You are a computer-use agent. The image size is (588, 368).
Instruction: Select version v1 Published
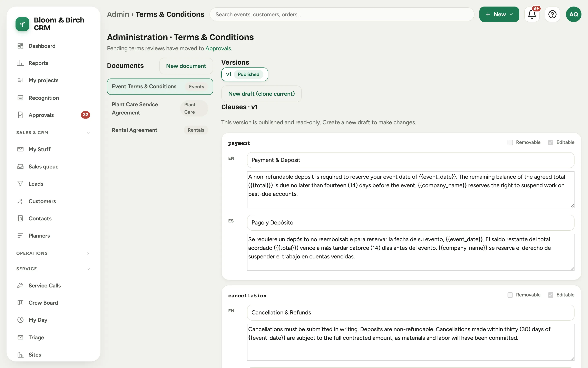coord(245,74)
